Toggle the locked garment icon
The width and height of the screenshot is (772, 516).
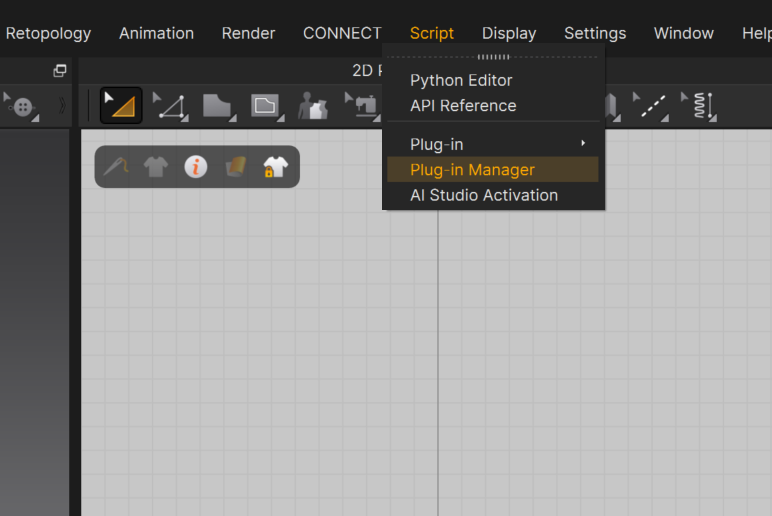tap(275, 167)
